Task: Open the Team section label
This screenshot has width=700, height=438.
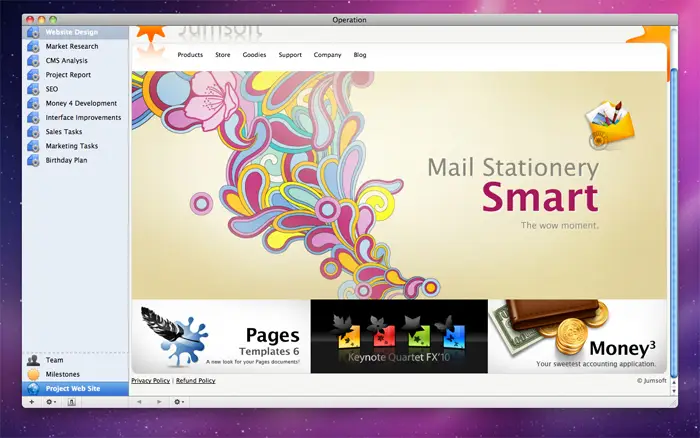Action: pyautogui.click(x=54, y=360)
